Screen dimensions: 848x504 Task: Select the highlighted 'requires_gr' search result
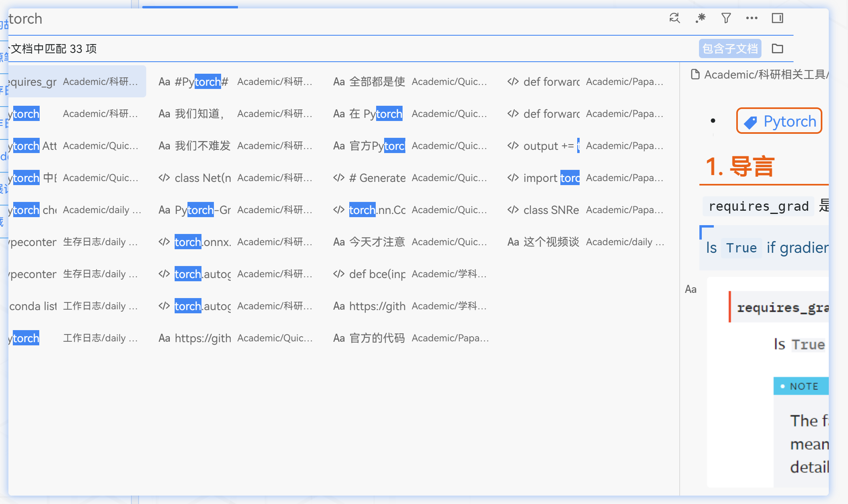coord(60,81)
